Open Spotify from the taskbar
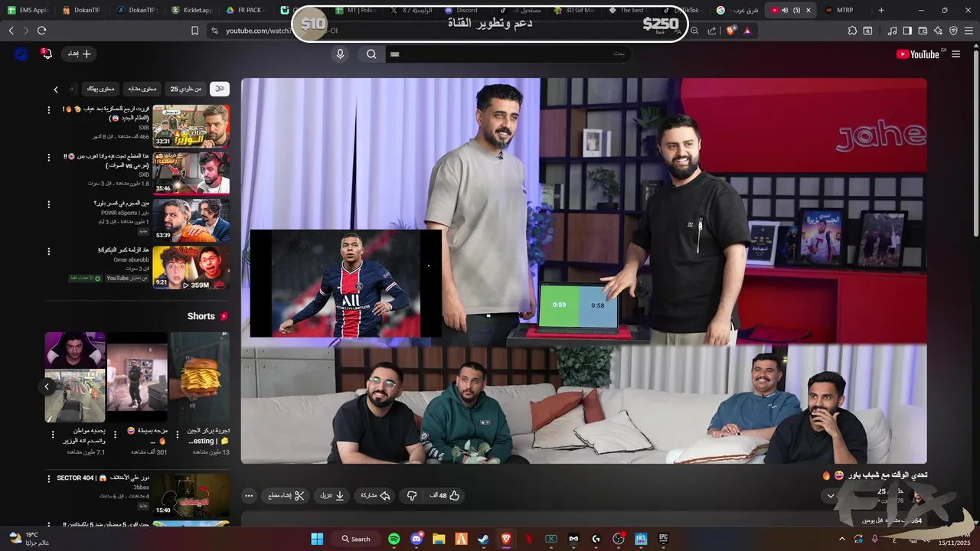Image resolution: width=980 pixels, height=551 pixels. [x=394, y=539]
